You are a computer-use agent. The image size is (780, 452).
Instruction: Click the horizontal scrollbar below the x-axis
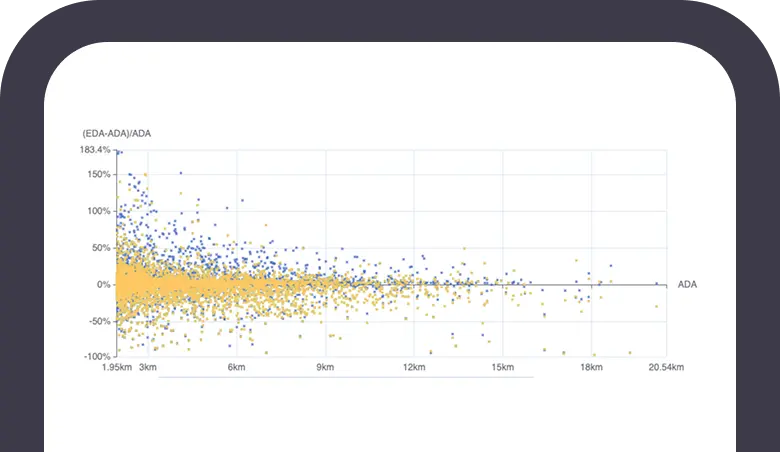coord(345,378)
